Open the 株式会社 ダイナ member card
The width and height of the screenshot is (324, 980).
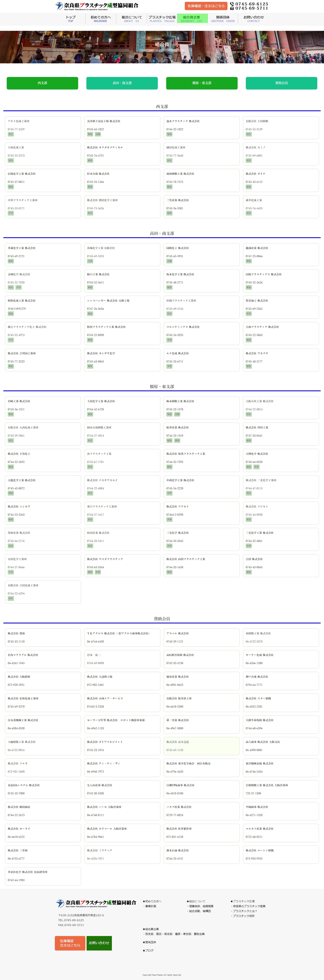click(x=281, y=180)
